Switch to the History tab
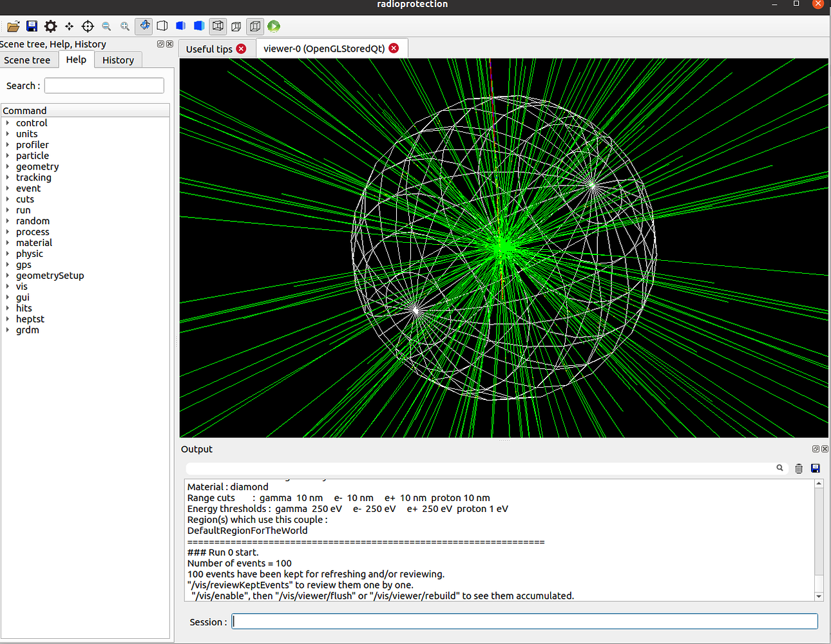Viewport: 831px width, 644px height. pos(118,59)
